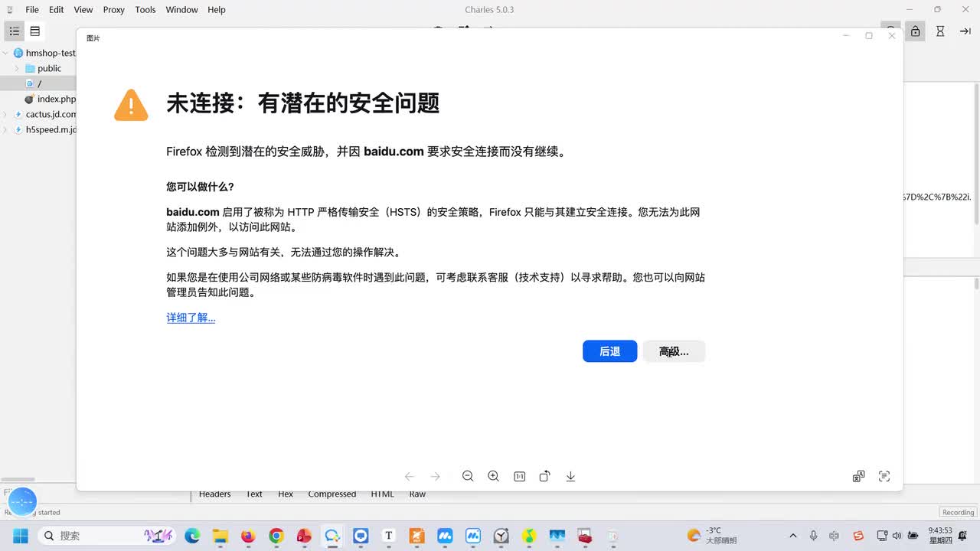Collapse the hmshop-test tree node
This screenshot has width=980, height=551.
click(x=5, y=53)
